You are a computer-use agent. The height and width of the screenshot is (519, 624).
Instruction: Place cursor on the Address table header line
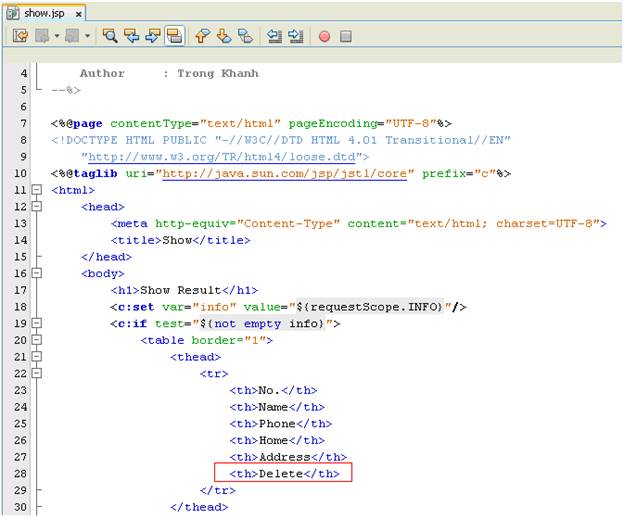point(288,457)
